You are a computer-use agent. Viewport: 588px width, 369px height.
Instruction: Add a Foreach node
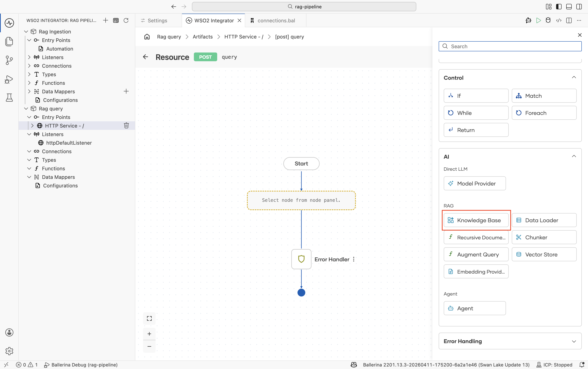(x=544, y=113)
